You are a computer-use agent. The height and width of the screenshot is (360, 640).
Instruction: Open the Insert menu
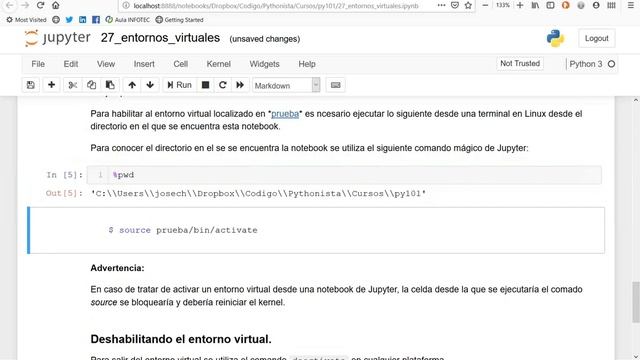click(144, 64)
